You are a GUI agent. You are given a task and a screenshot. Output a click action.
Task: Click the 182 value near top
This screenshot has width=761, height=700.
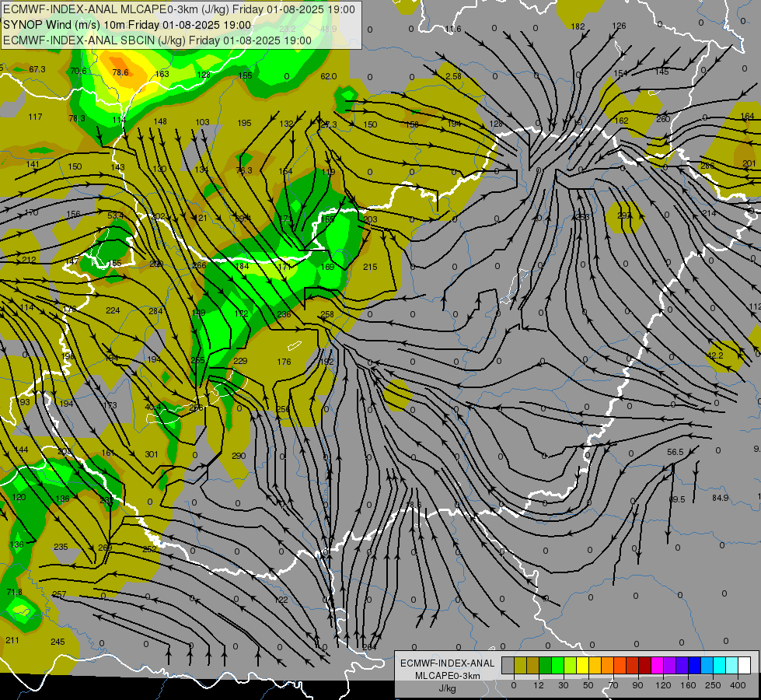pos(578,26)
